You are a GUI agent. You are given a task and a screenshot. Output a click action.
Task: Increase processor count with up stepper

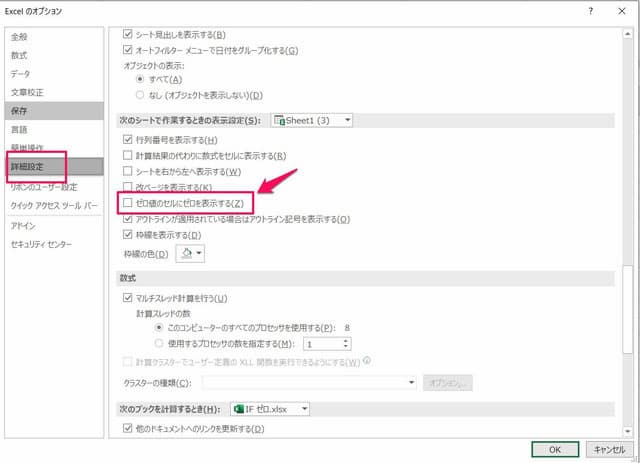coord(346,341)
